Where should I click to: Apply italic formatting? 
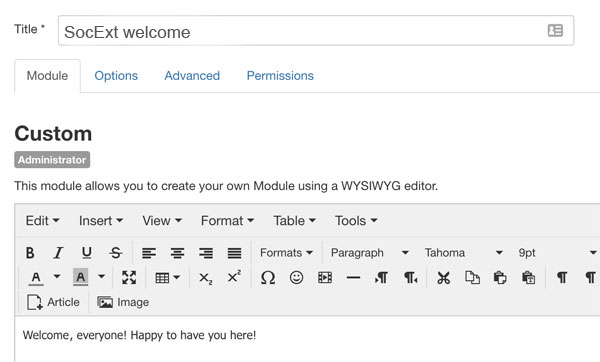pyautogui.click(x=58, y=253)
